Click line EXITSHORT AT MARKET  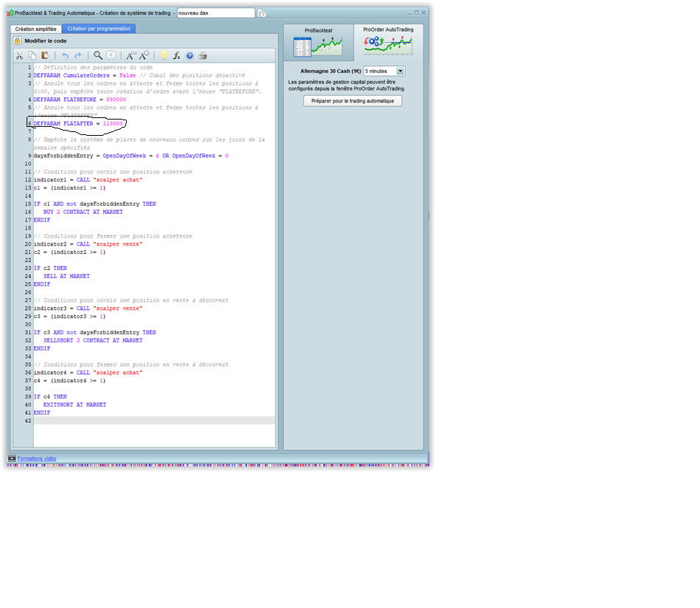point(75,405)
